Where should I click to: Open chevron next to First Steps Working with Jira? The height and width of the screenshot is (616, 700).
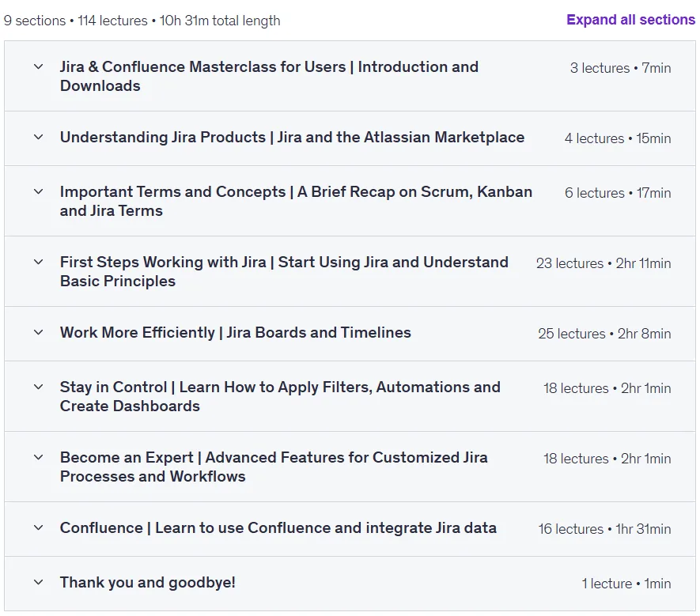click(39, 262)
